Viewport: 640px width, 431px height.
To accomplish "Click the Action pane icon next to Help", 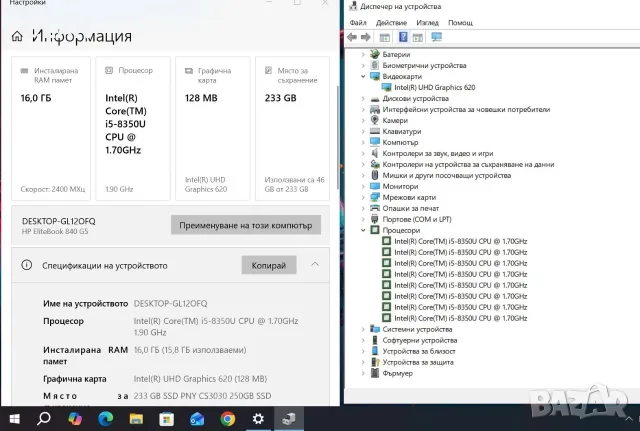I will coord(418,38).
